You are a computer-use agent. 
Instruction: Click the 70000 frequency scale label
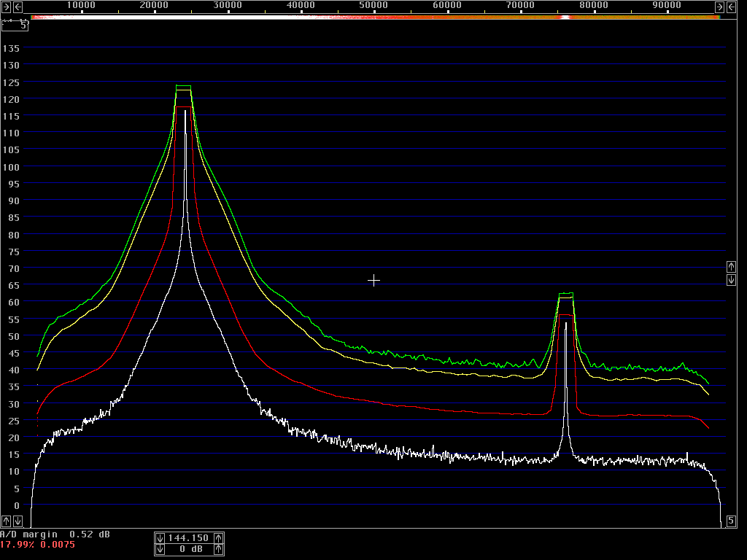point(520,5)
